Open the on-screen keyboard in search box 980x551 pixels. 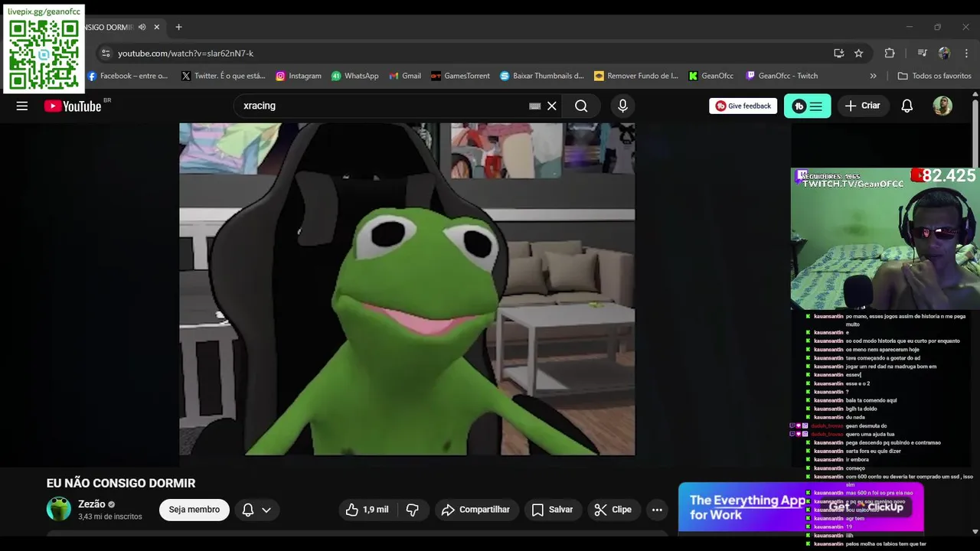(x=535, y=106)
